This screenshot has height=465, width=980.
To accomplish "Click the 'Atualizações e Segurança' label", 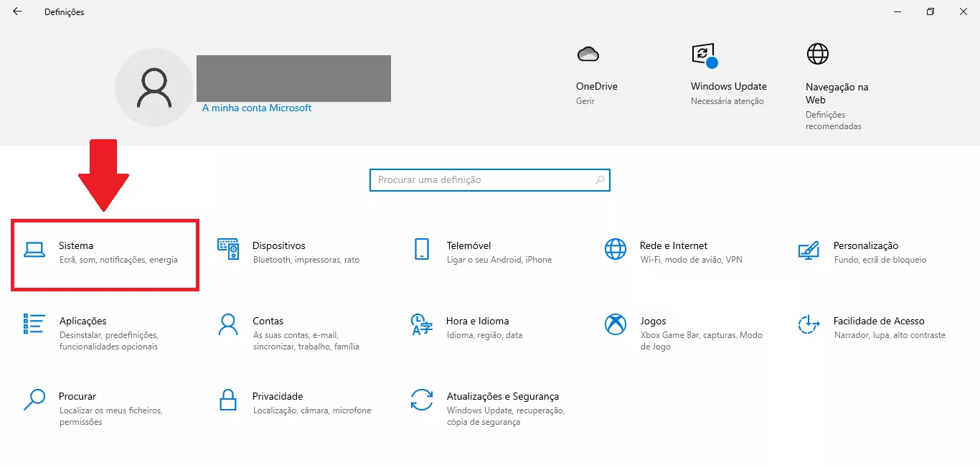I will [x=503, y=396].
